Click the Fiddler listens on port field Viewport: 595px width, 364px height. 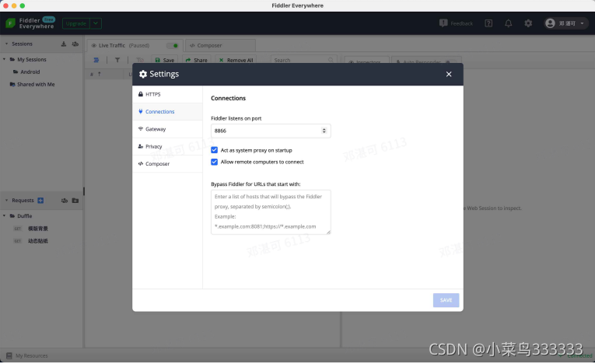(271, 131)
